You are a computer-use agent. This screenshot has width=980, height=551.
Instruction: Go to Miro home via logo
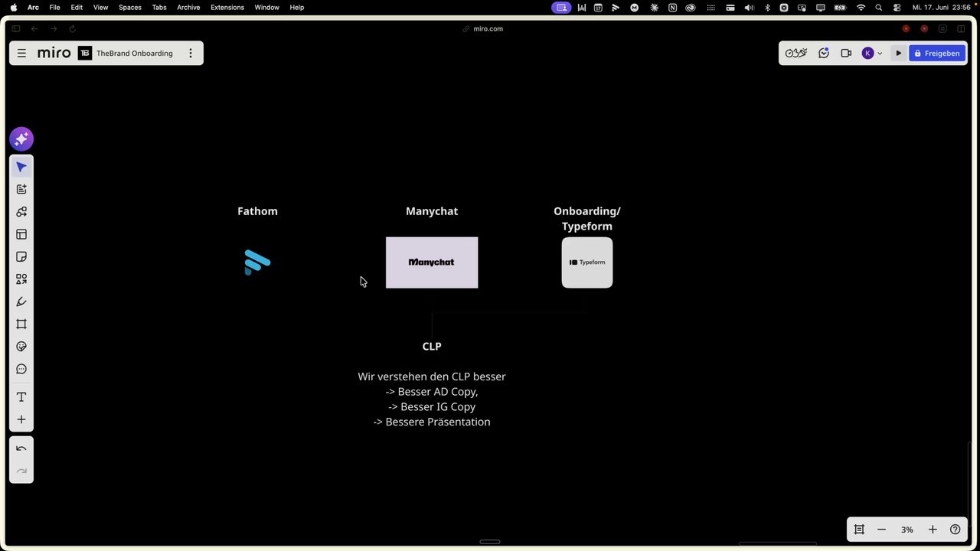tap(54, 53)
